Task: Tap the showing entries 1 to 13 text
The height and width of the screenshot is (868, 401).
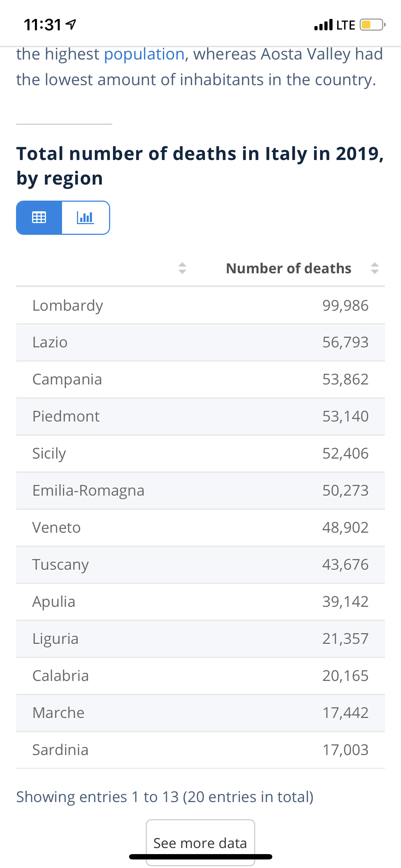Action: point(165,797)
